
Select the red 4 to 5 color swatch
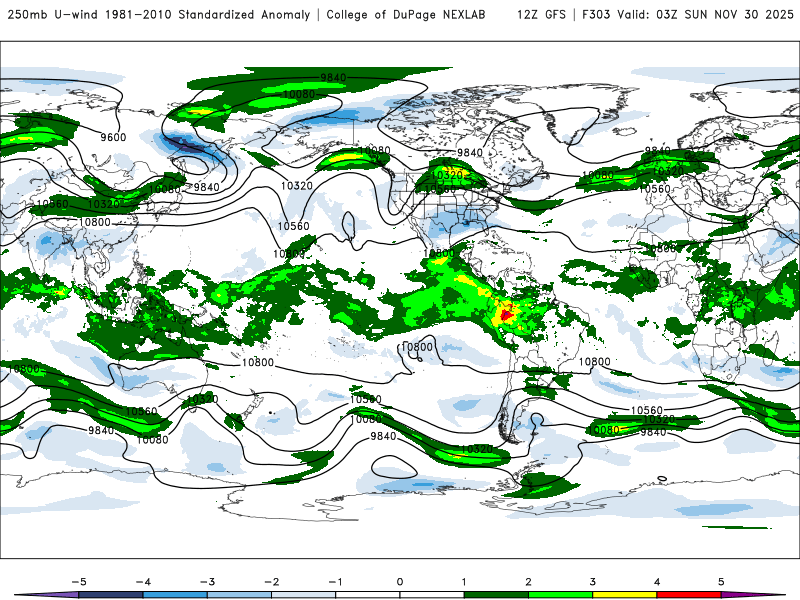coord(689,595)
